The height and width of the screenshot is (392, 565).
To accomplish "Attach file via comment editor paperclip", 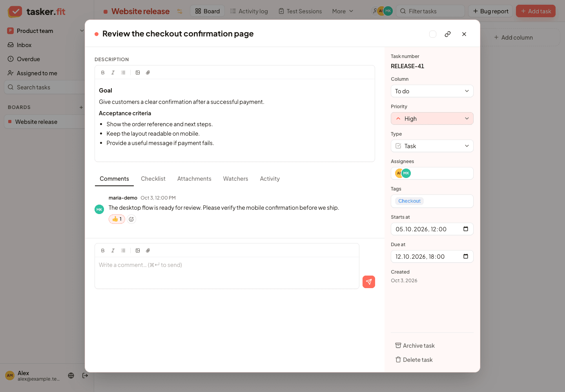I will pyautogui.click(x=148, y=250).
